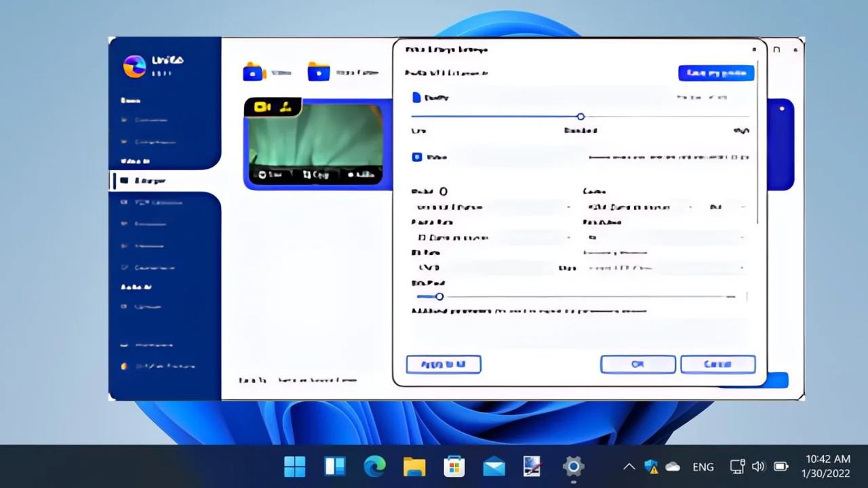Expand the hidden tray icons chevron
868x488 pixels.
[629, 466]
